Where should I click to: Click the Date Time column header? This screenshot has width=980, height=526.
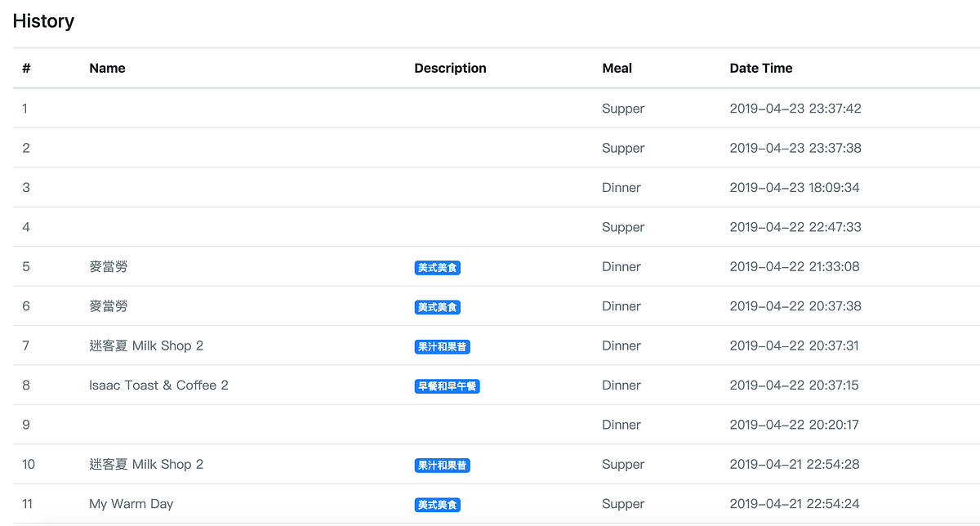(760, 69)
